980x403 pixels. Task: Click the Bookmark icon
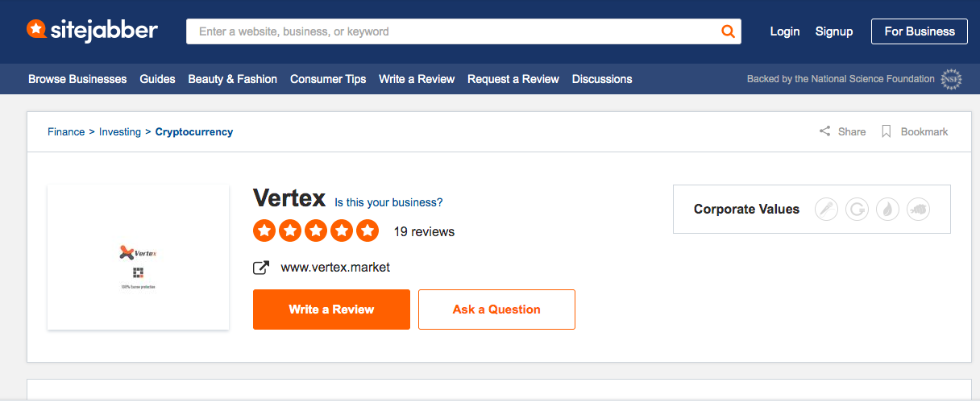click(x=887, y=131)
